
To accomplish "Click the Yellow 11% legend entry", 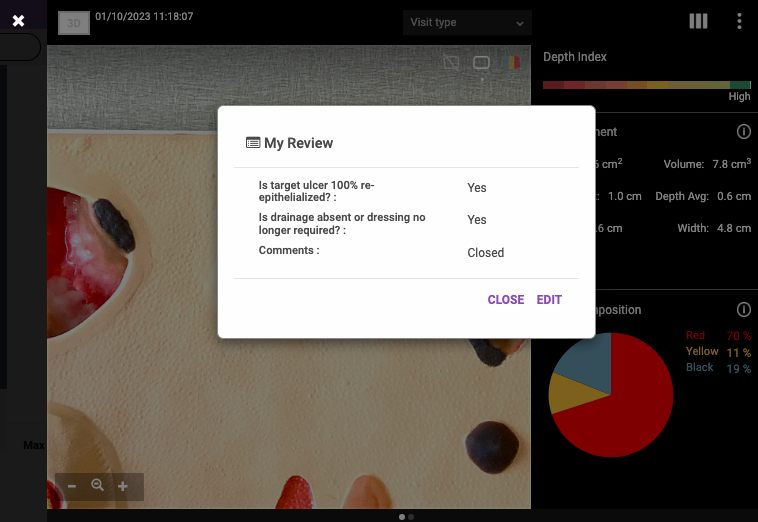I will (x=718, y=352).
